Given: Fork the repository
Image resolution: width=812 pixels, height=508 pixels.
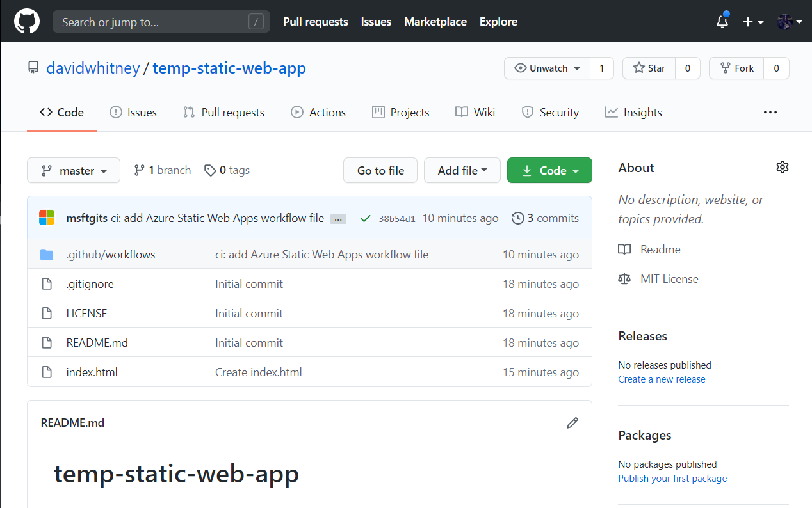Looking at the screenshot, I should [x=736, y=68].
